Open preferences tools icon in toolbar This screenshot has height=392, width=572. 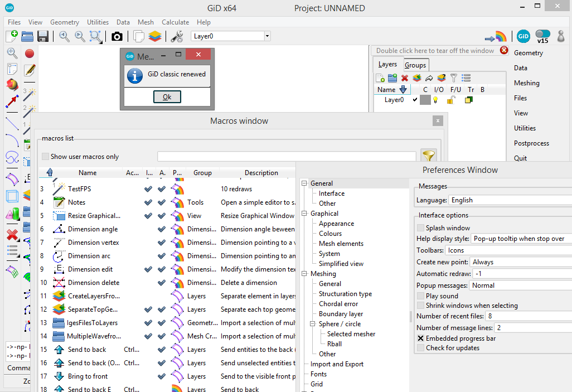(x=177, y=36)
